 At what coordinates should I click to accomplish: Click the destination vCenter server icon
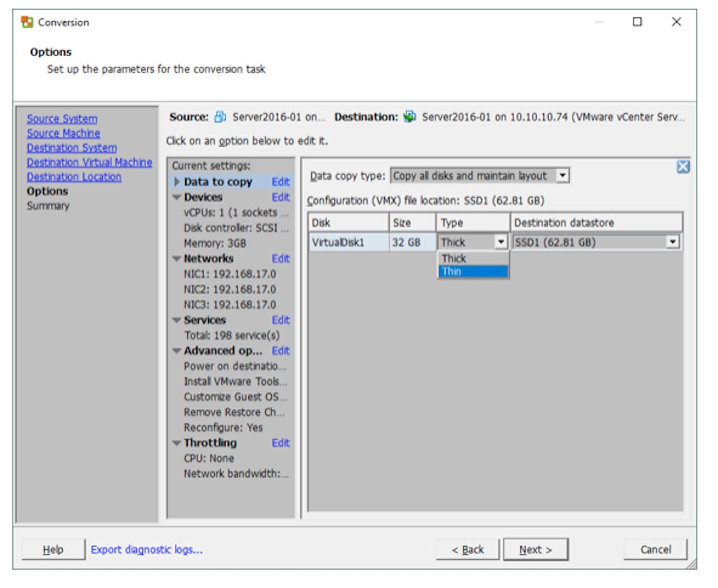click(410, 117)
